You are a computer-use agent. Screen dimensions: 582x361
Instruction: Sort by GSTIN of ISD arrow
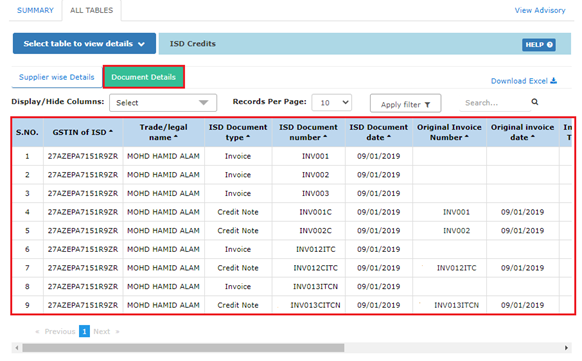111,132
